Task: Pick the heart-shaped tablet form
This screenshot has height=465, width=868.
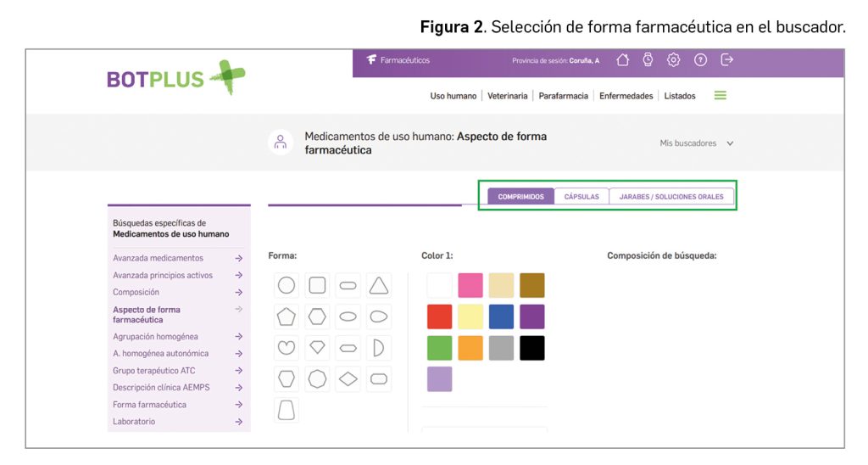Action: tap(287, 348)
